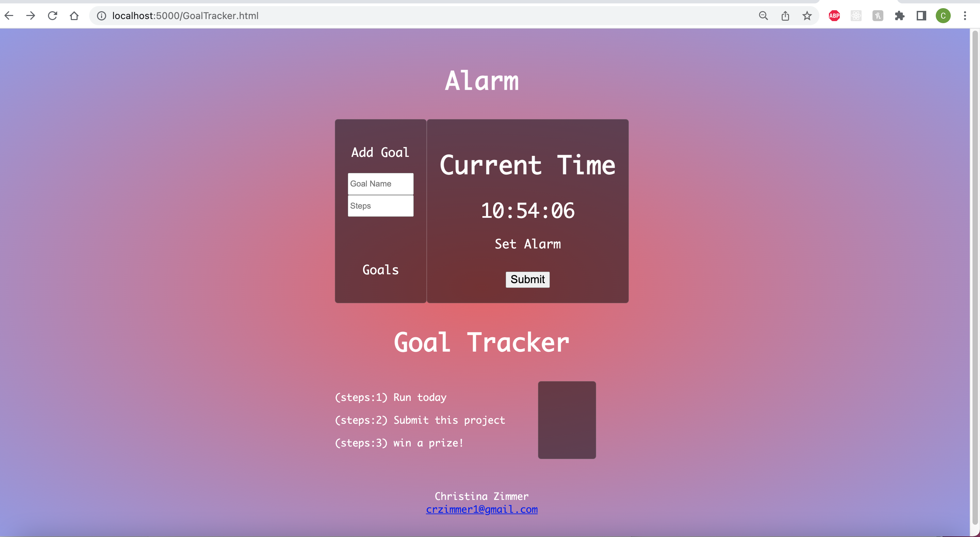Screen dimensions: 980x537
Task: Focus the Goal Name input field
Action: 380,184
